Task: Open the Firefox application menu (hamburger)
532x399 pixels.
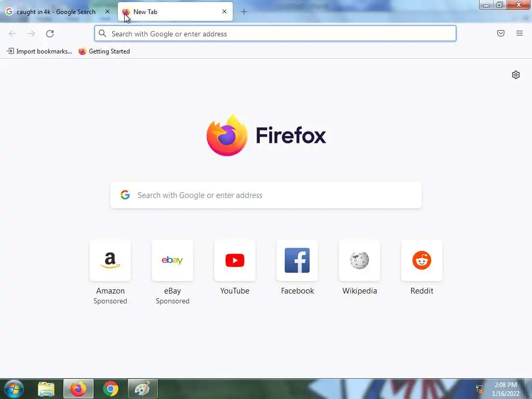Action: pyautogui.click(x=520, y=33)
